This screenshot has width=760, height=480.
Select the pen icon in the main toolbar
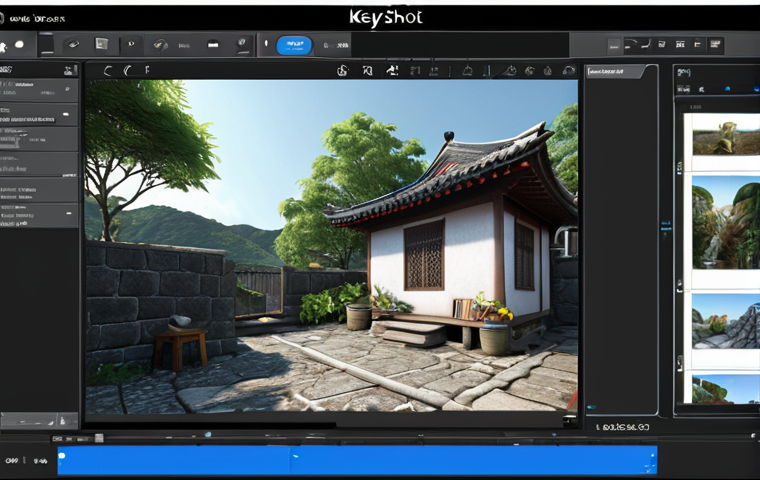click(160, 45)
